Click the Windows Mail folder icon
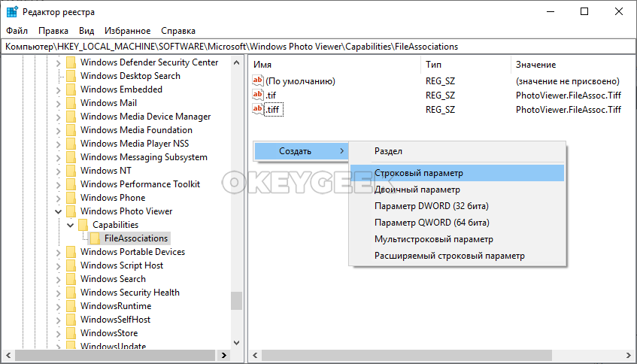The height and width of the screenshot is (364, 637). (x=71, y=103)
